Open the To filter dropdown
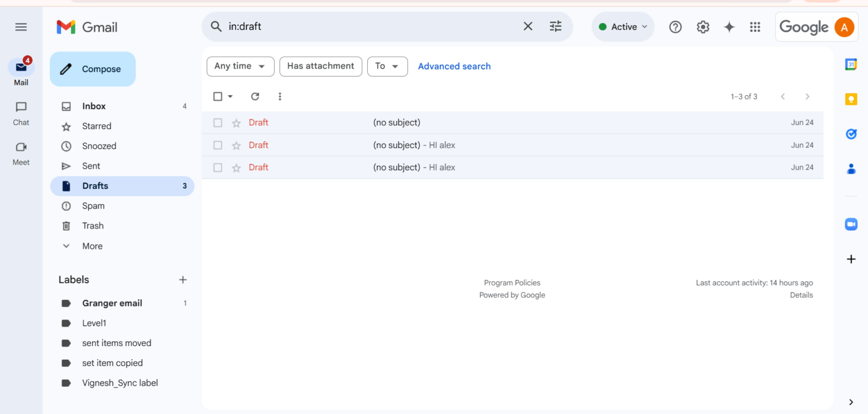868x414 pixels. click(387, 66)
